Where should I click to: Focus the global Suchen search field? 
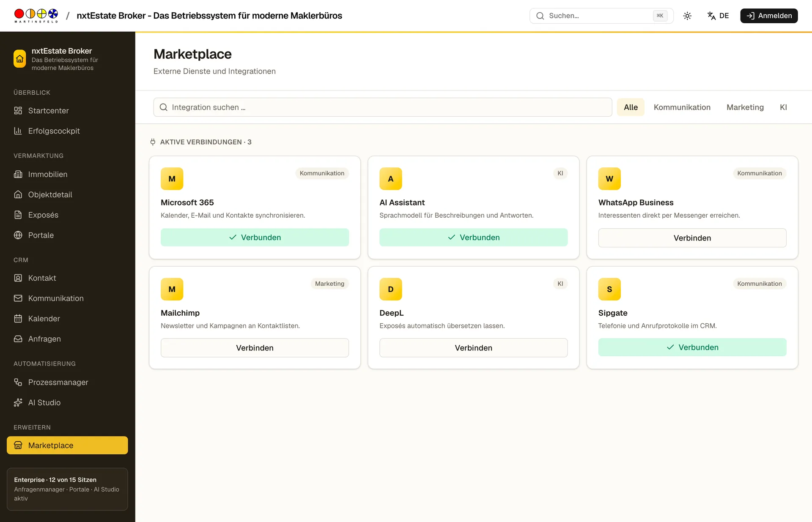(x=601, y=16)
